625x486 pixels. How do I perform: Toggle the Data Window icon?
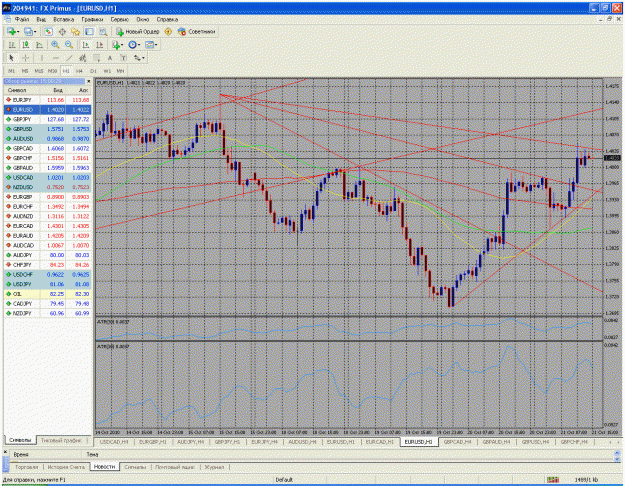(x=62, y=31)
